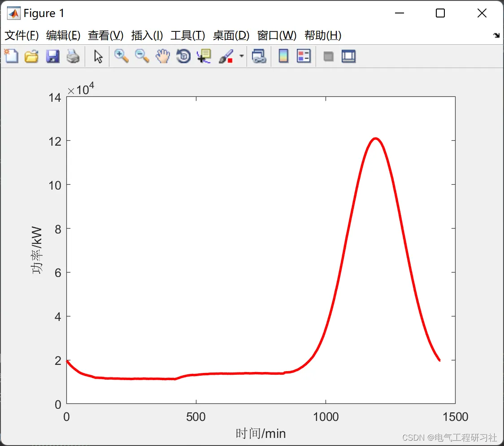Click the MATLAB logo in title bar
Viewport: 504px width, 446px height.
coord(14,13)
